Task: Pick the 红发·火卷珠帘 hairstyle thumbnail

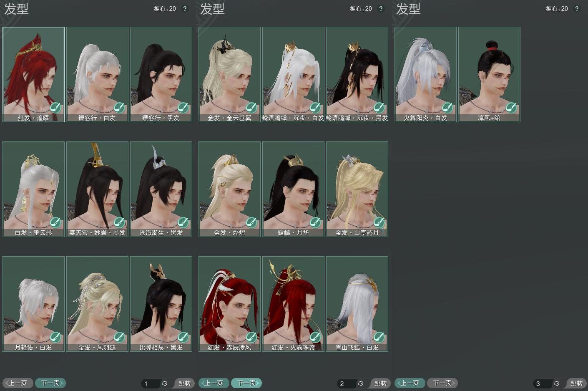Action: (294, 304)
